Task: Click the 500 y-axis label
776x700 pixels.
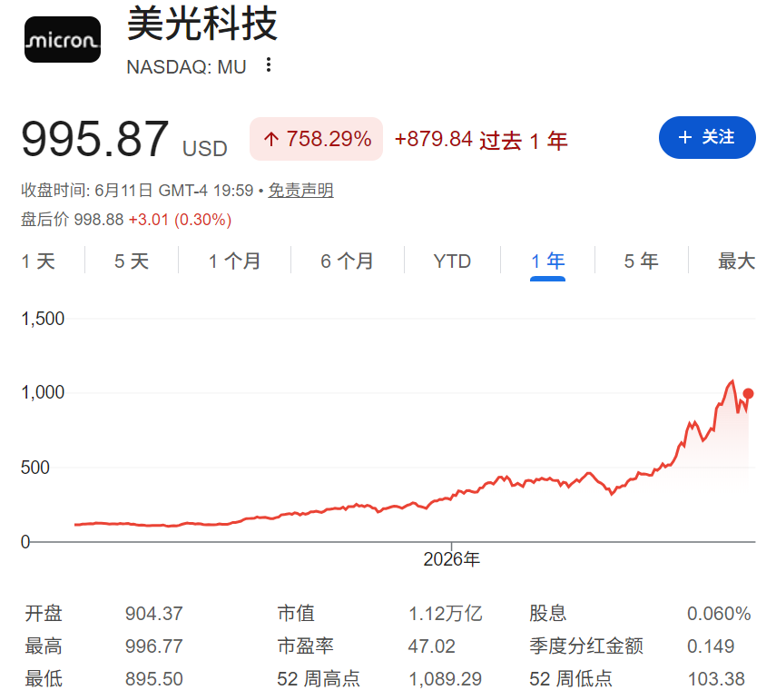Action: (35, 468)
